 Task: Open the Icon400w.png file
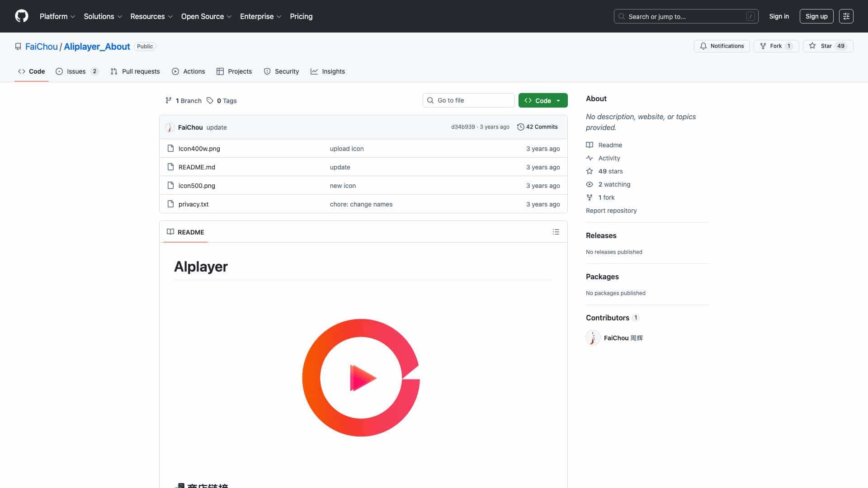[x=199, y=148]
